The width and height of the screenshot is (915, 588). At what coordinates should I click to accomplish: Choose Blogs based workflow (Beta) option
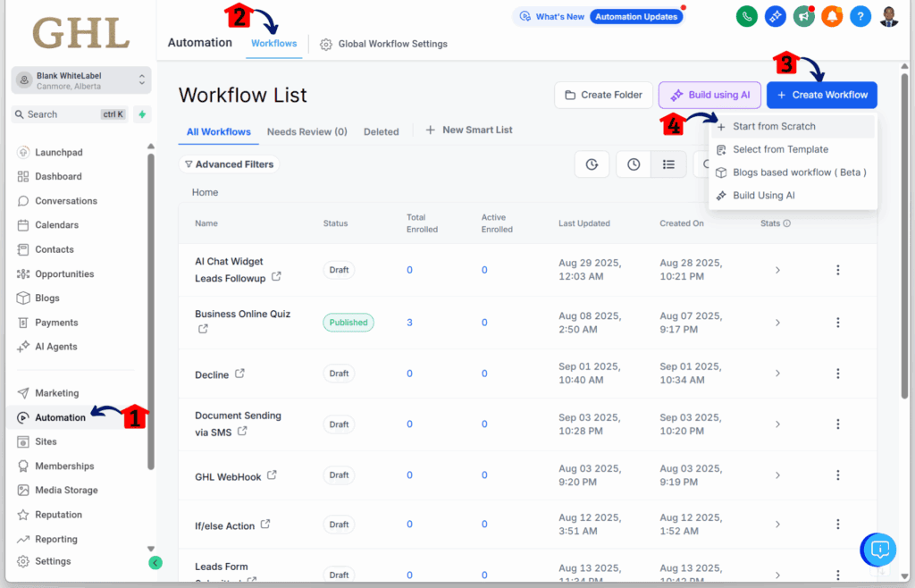click(793, 172)
